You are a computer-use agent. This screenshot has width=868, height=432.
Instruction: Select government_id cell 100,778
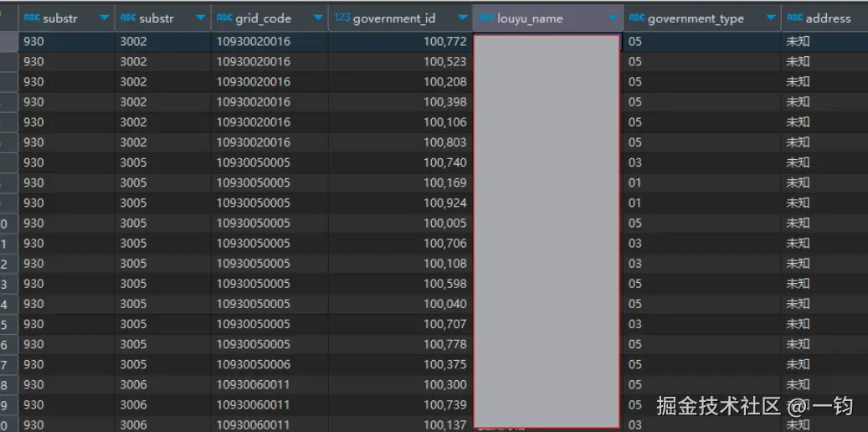coord(400,344)
